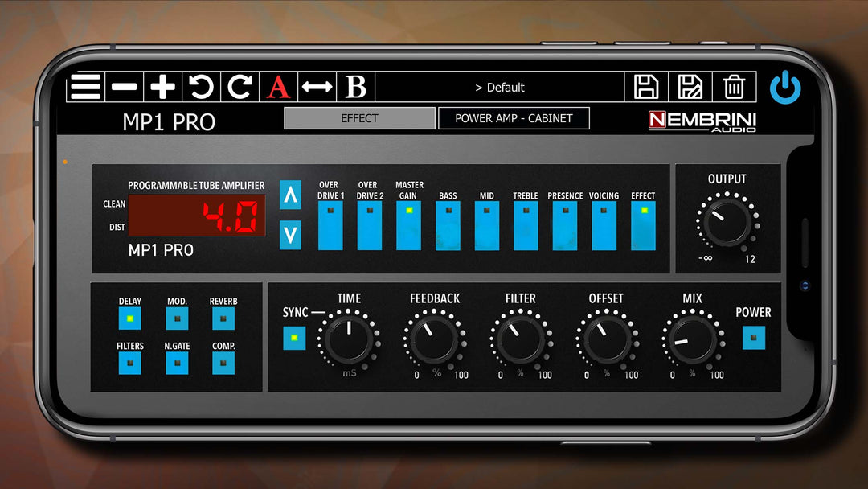Image resolution: width=868 pixels, height=489 pixels.
Task: Open the Default preset selector
Action: [x=500, y=87]
